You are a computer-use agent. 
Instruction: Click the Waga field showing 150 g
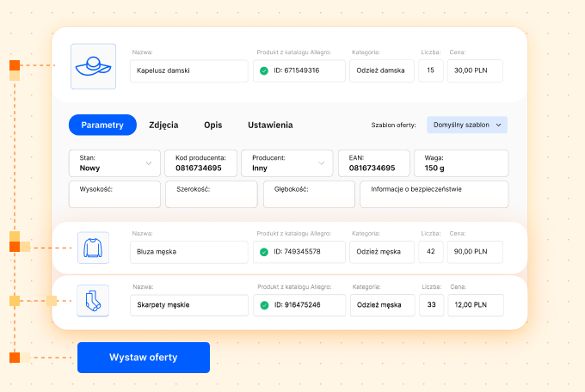coord(461,163)
